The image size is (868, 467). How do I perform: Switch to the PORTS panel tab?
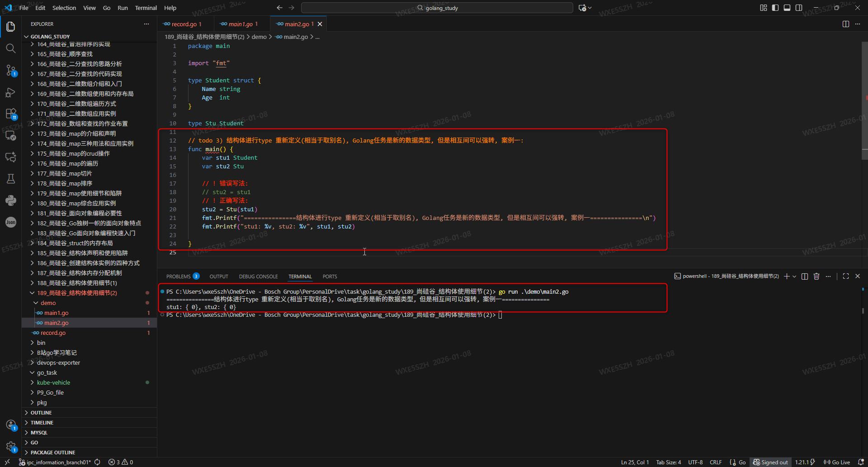330,276
